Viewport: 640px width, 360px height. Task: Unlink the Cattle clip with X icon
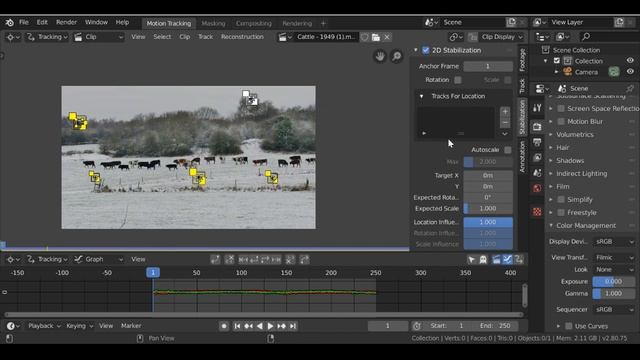(387, 37)
